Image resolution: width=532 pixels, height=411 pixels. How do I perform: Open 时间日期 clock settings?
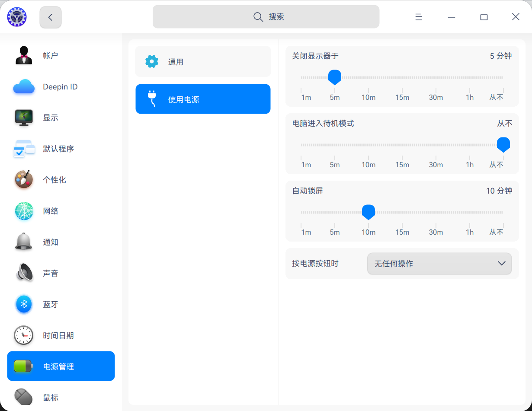tap(24, 335)
